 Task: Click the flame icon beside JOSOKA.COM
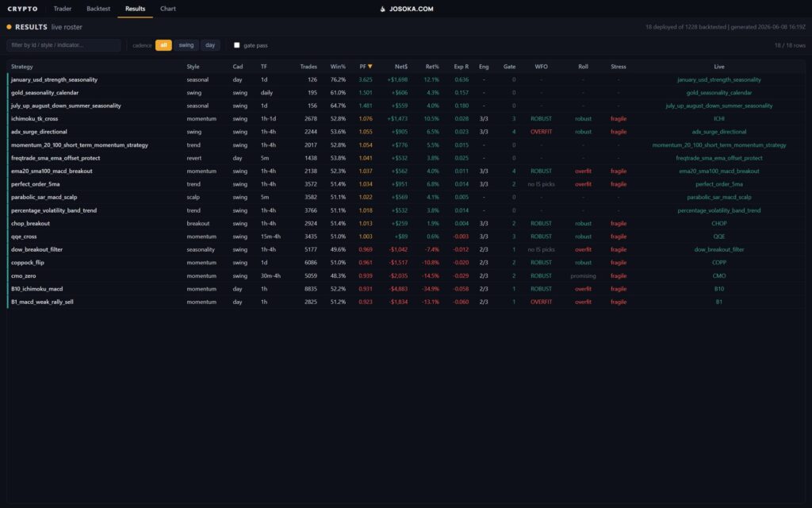click(383, 9)
